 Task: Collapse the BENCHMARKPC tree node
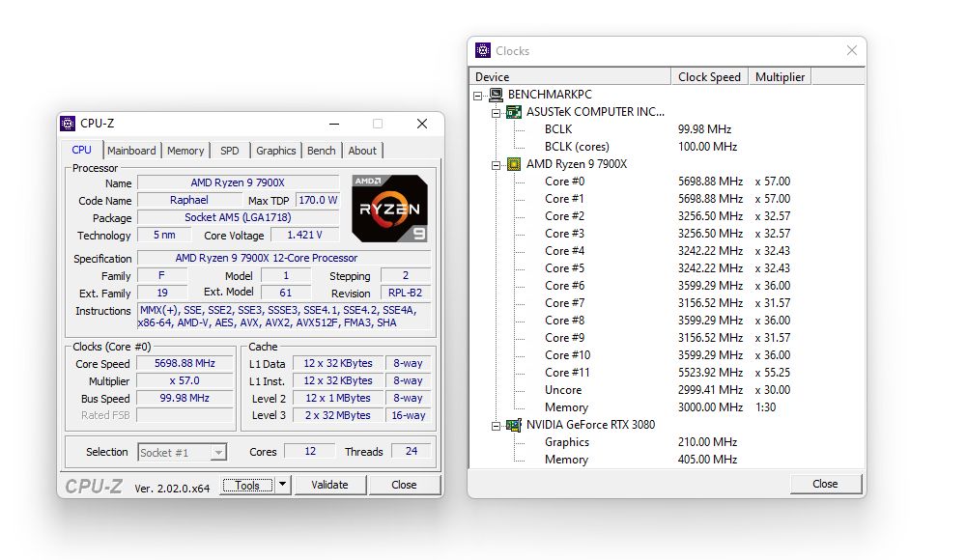(x=477, y=96)
